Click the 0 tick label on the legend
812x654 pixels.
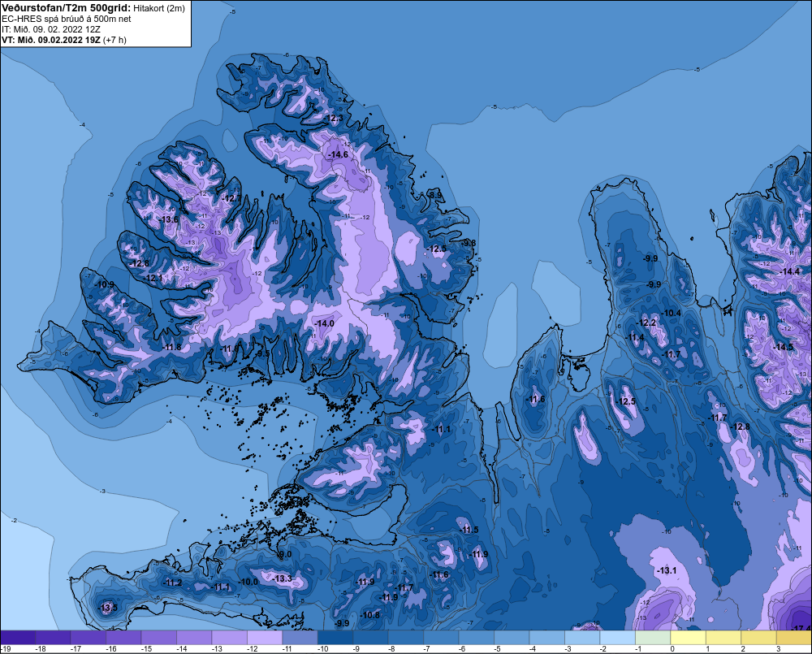[672, 649]
